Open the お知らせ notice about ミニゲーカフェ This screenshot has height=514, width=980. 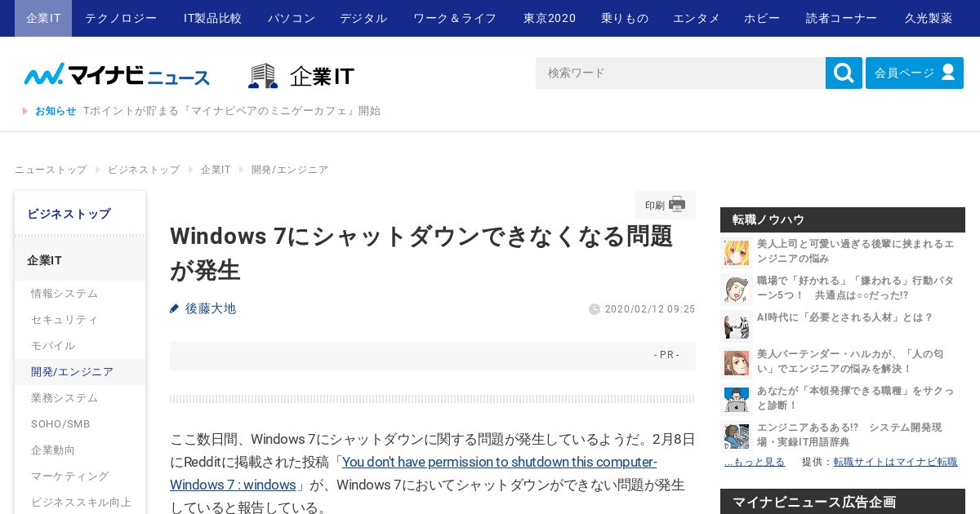point(232,111)
